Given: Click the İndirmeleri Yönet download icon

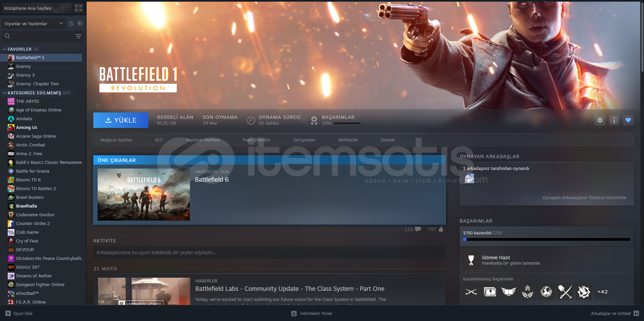Looking at the screenshot, I should [x=294, y=313].
